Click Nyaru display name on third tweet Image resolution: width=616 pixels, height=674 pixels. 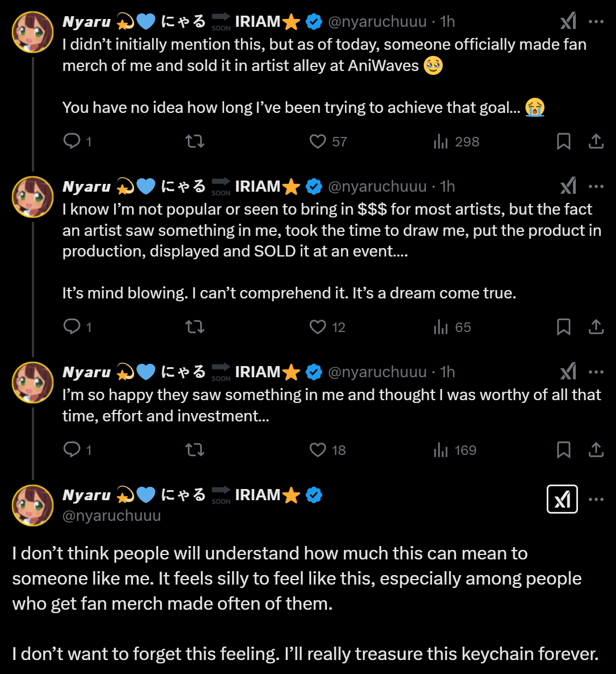coord(87,372)
